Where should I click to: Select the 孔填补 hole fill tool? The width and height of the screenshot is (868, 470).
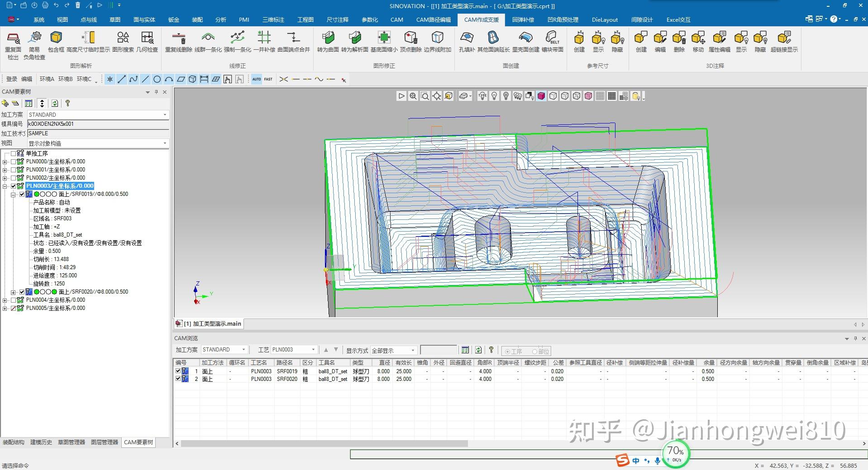click(x=467, y=38)
